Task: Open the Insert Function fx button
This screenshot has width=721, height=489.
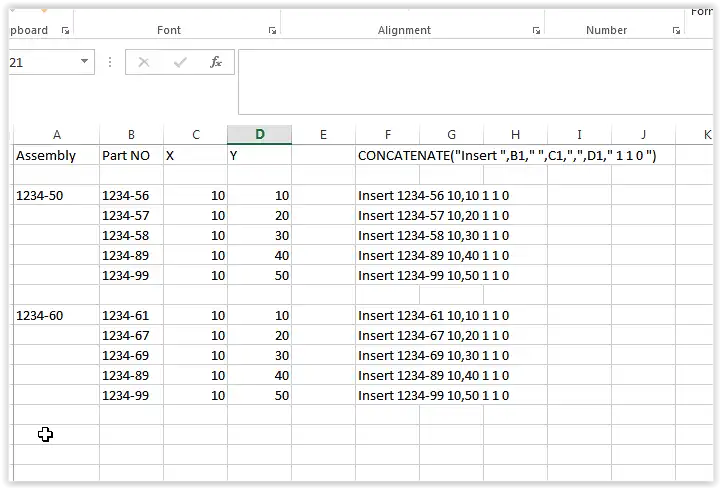Action: click(216, 62)
